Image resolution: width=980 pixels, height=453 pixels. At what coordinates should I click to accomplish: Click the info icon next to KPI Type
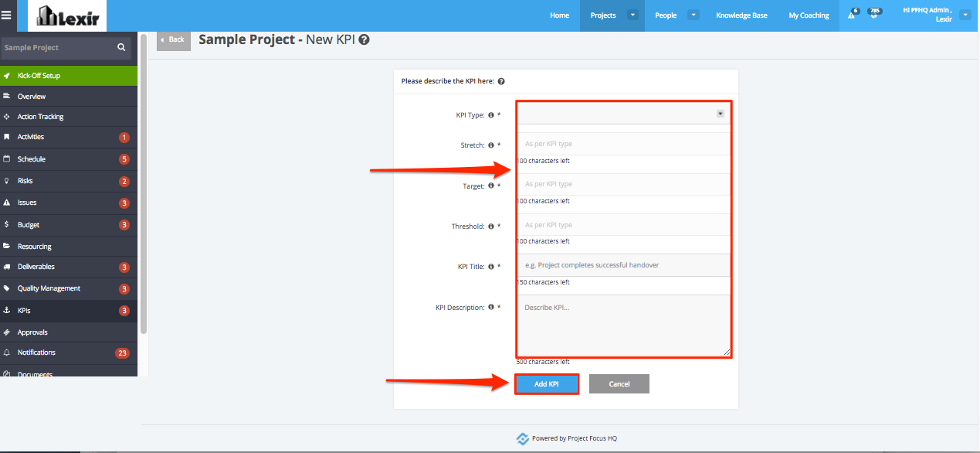coord(491,115)
